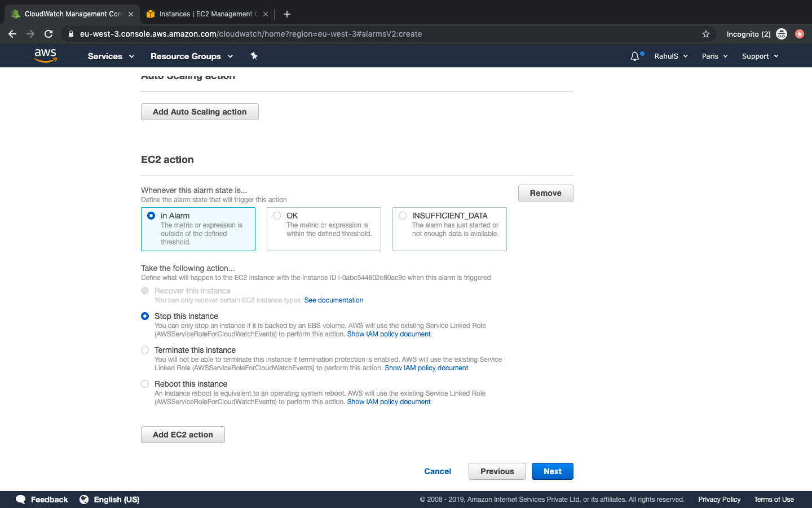
Task: Click the Next button
Action: 552,471
